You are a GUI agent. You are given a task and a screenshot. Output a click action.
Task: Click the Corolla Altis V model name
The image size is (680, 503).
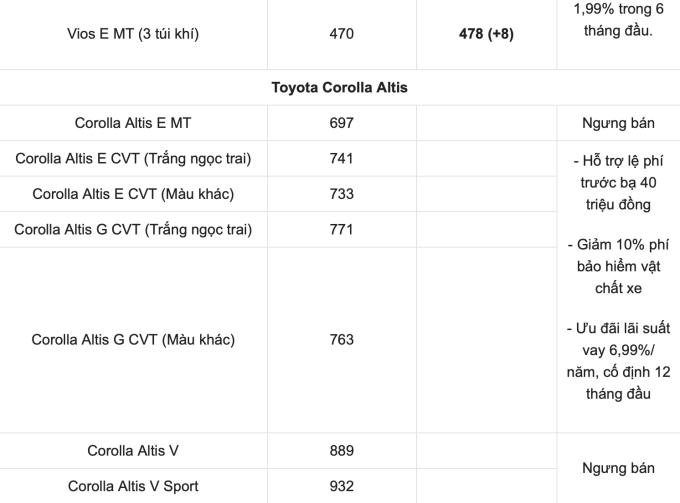(x=133, y=451)
